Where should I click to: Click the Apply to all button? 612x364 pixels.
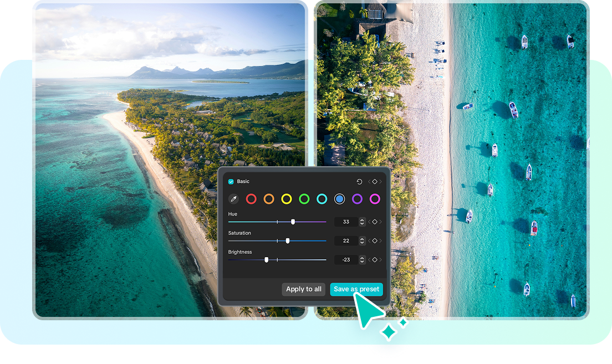click(304, 289)
